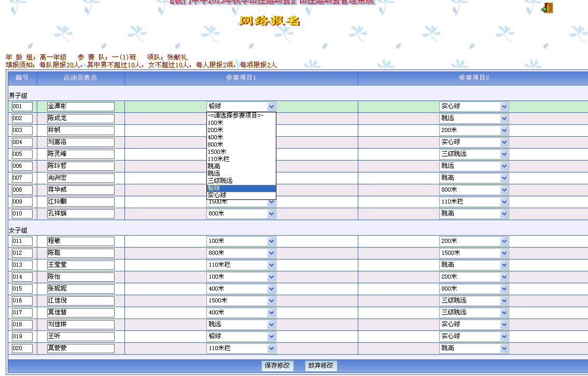Image resolution: width=588 pixels, height=376 pixels.
Task: Open event 1 dropdown for athlete 010
Action: (271, 214)
